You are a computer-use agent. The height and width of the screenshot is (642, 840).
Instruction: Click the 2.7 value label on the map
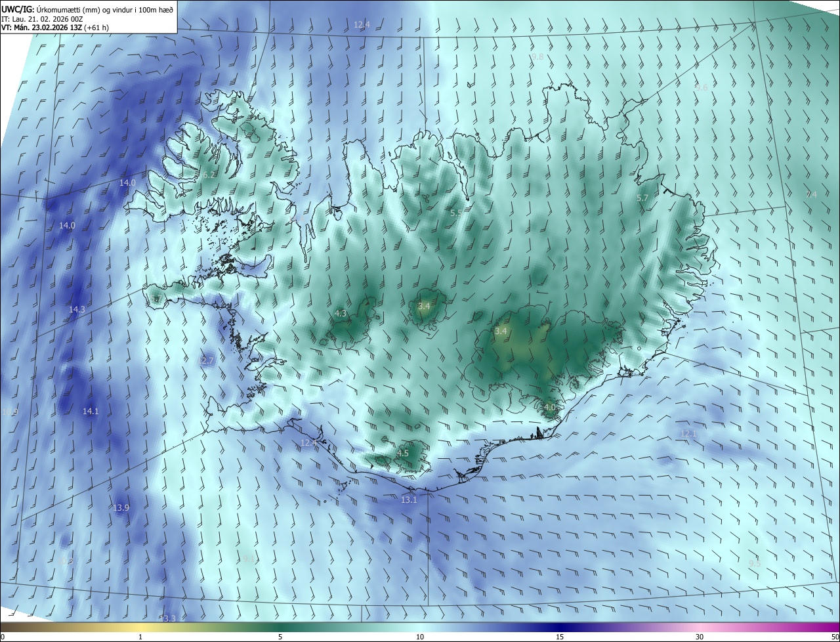coord(207,360)
